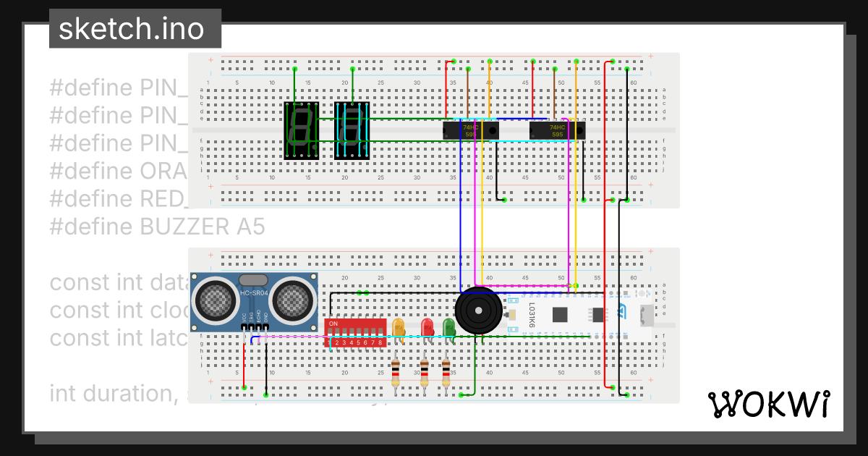Viewport: 868px width, 456px height.
Task: Click the Wokwi logo
Action: 768,403
